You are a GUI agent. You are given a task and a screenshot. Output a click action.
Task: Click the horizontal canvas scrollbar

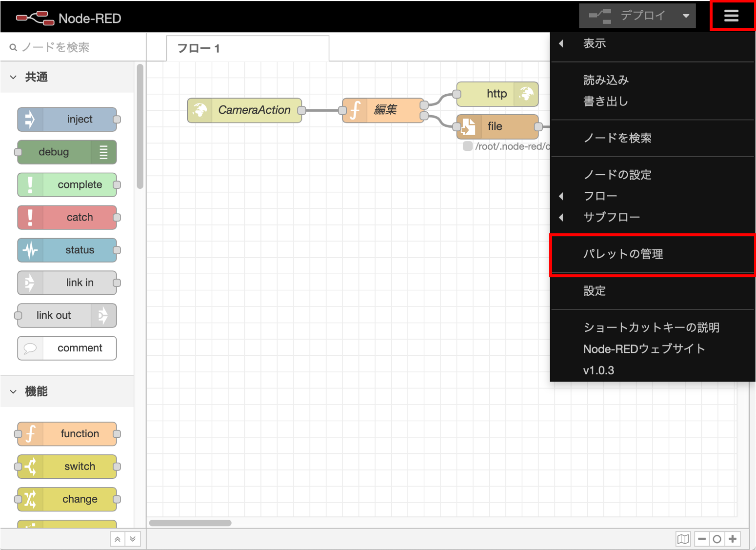(x=190, y=523)
